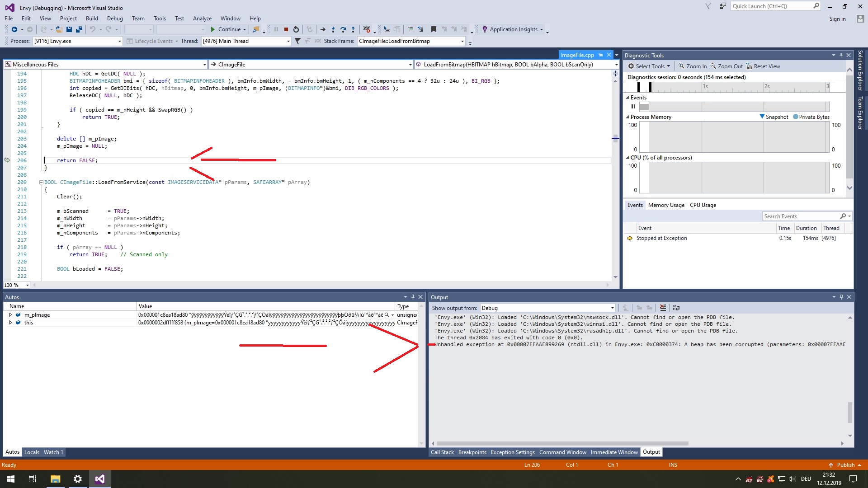Toggle thread filter funnel icon
Image resolution: width=868 pixels, height=488 pixels.
click(297, 41)
